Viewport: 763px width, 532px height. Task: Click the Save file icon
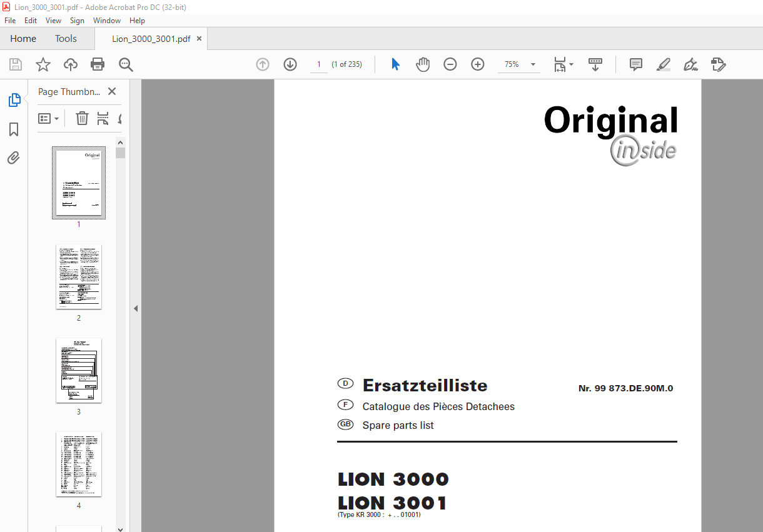(16, 64)
